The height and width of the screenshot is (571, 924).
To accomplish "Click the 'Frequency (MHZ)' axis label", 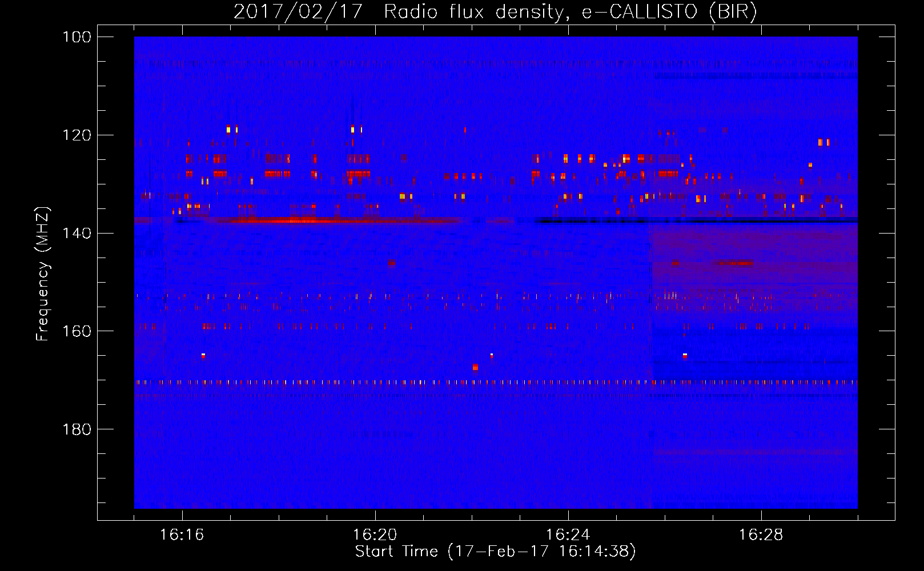I will click(43, 274).
